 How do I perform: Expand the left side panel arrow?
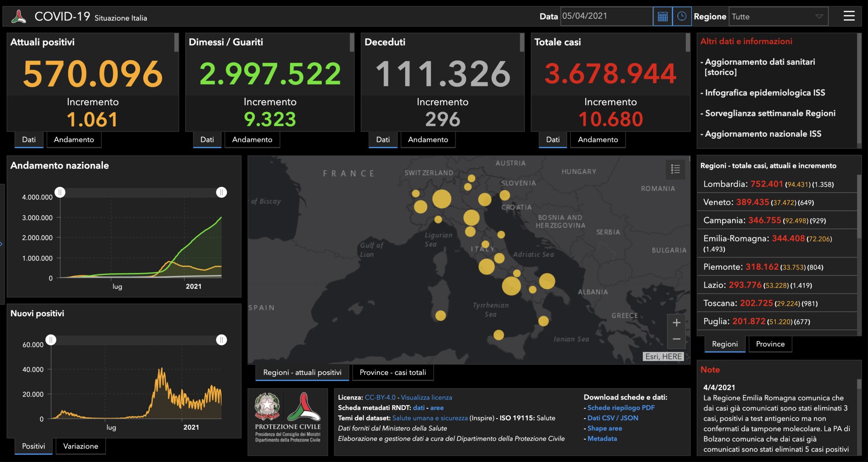tap(2, 244)
